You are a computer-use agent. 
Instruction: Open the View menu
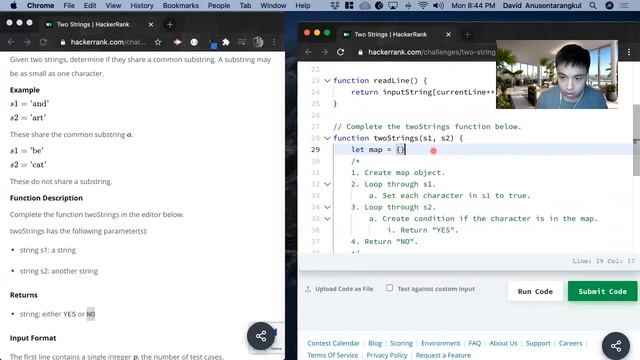pyautogui.click(x=113, y=5)
